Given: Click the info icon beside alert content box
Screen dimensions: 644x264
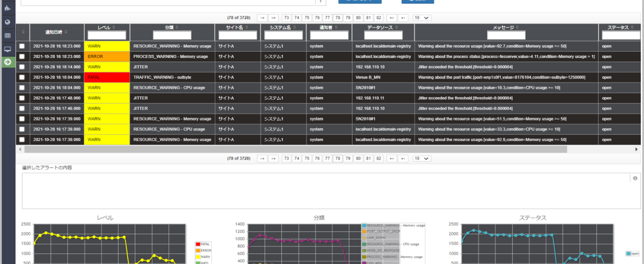Looking at the screenshot, I should click(635, 178).
